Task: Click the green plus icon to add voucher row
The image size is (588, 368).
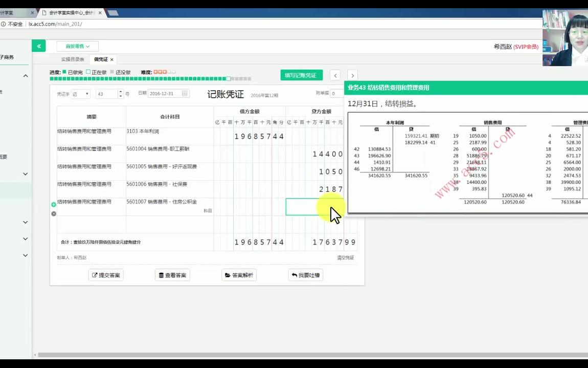Action: (53, 204)
